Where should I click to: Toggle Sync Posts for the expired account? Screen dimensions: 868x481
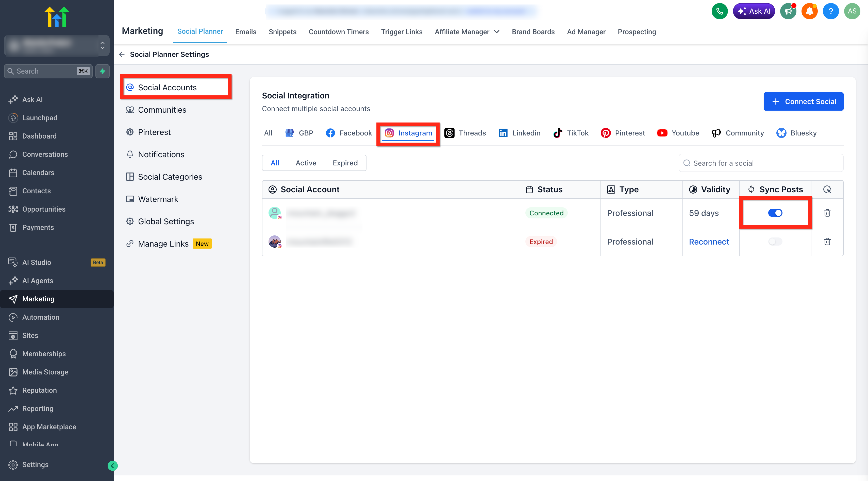point(775,242)
